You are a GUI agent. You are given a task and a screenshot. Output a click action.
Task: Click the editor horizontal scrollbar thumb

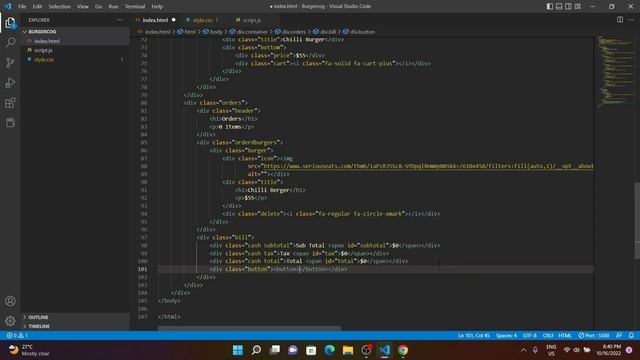point(249,328)
